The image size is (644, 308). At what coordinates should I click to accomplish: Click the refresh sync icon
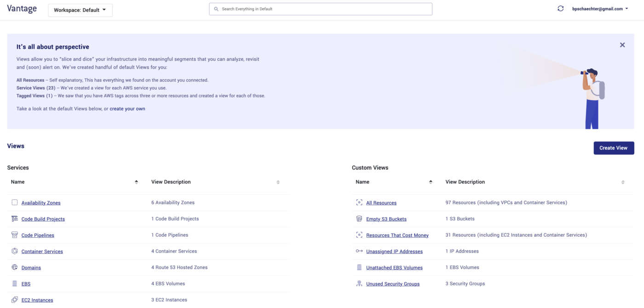click(560, 9)
